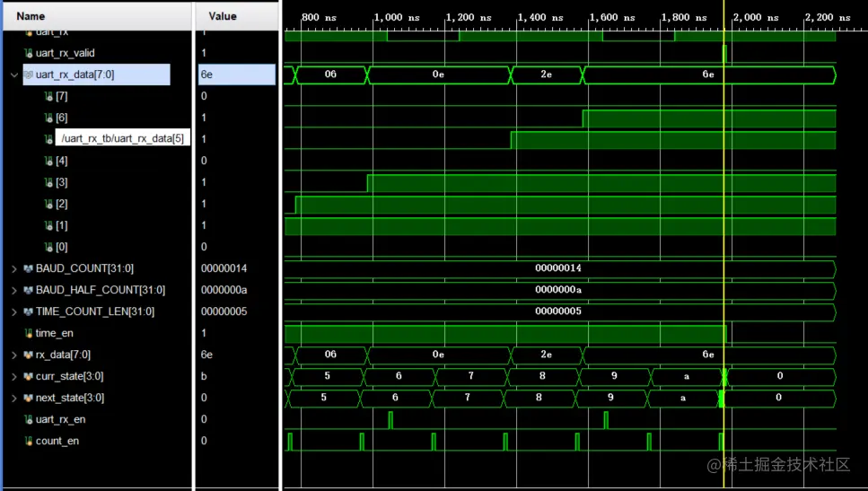Expand the BAUD_COUNT[31:0] signal

click(14, 268)
